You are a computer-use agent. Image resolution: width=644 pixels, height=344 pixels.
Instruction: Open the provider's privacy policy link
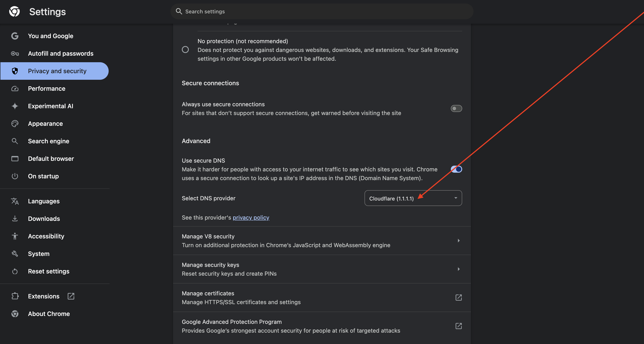coord(251,218)
